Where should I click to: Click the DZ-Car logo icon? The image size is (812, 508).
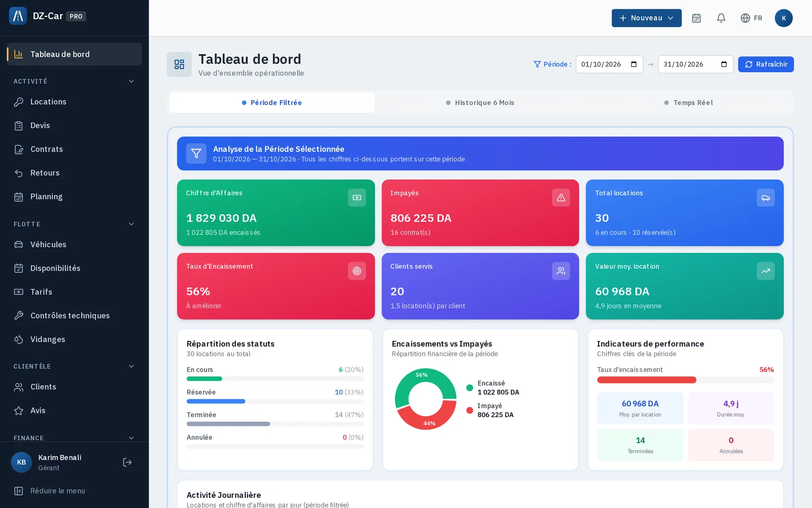(18, 16)
